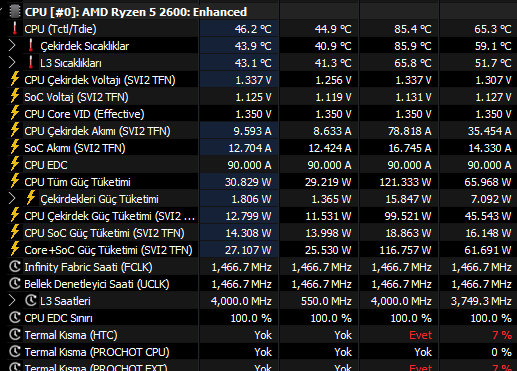
Task: Click the lightning icon of CPU Çekirdek Voltajı
Action: [x=15, y=79]
